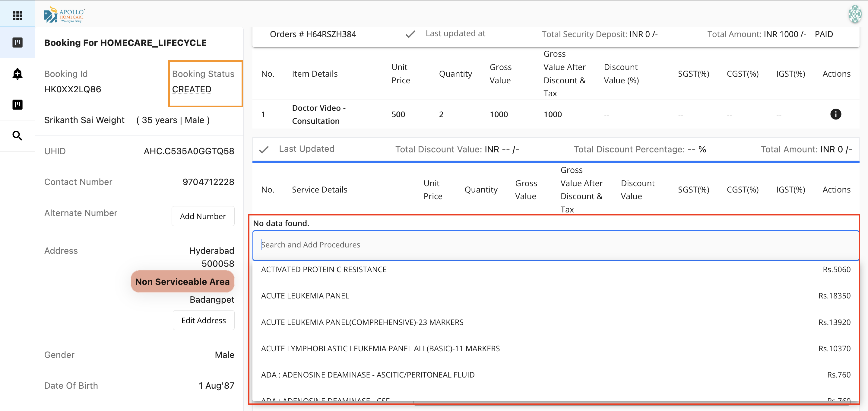Select ACUTE LEUKEMIA PANEL option
This screenshot has width=868, height=411.
tap(305, 295)
